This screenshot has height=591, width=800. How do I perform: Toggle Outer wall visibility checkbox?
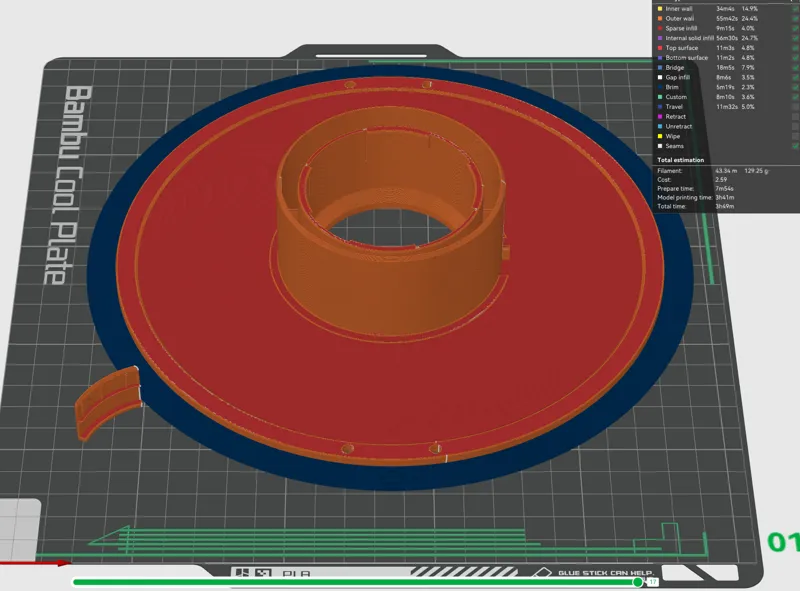pyautogui.click(x=796, y=18)
